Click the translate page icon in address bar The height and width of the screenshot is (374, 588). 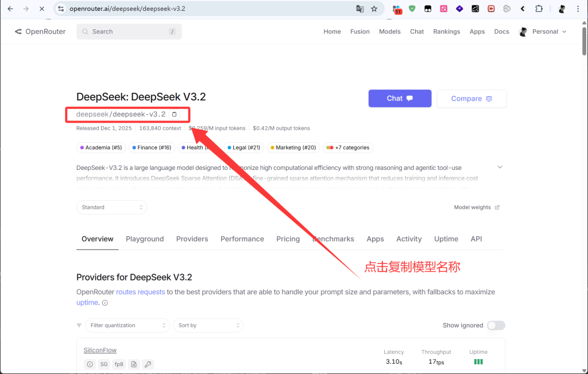pyautogui.click(x=360, y=9)
